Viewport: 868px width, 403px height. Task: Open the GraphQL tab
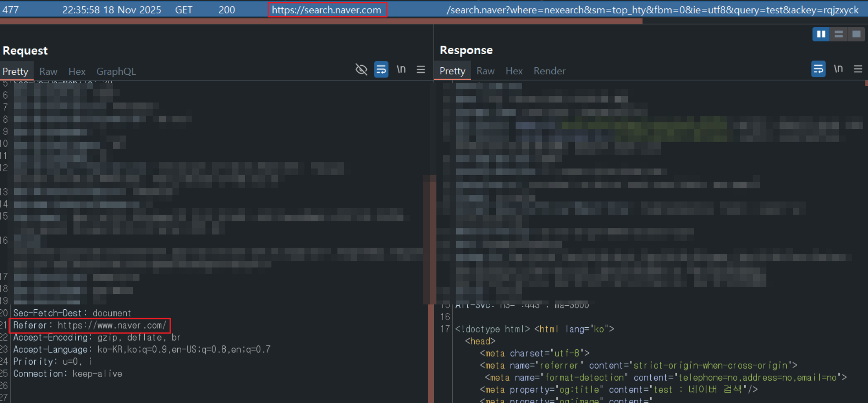(x=116, y=72)
